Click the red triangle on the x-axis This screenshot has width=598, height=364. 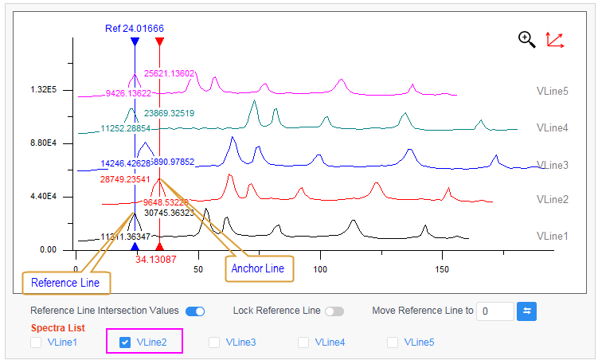tap(160, 247)
